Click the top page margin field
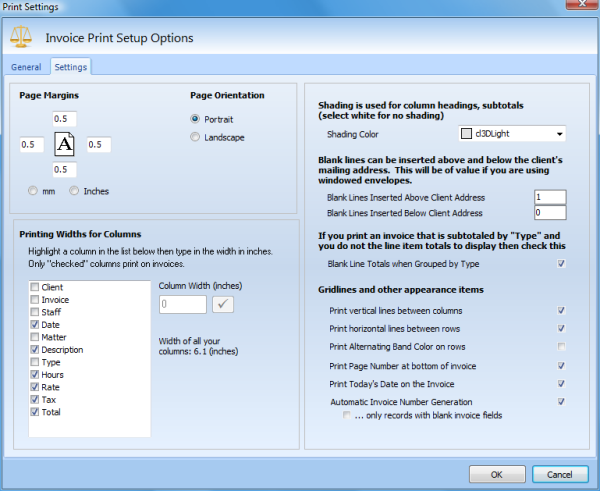Screen dimensions: 600x491 coord(65,119)
